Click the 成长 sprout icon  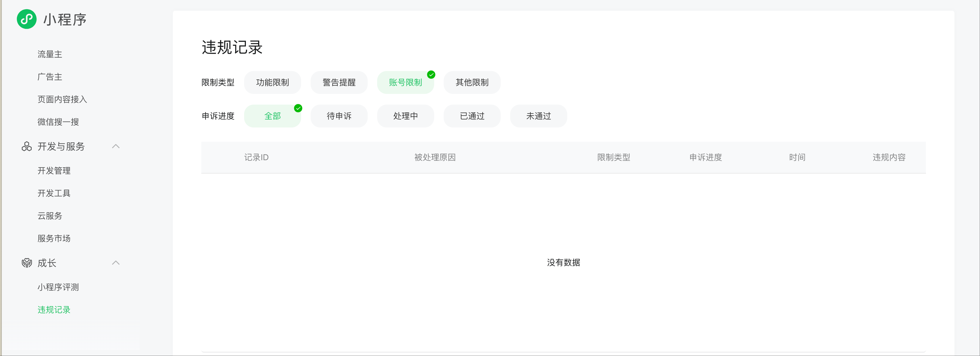[x=27, y=263]
